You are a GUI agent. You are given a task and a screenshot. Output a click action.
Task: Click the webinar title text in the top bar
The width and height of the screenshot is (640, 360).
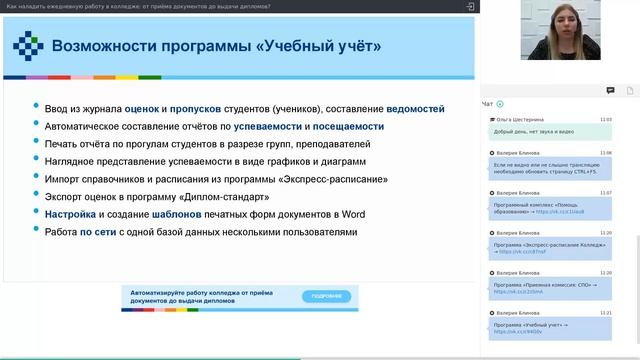(x=138, y=7)
